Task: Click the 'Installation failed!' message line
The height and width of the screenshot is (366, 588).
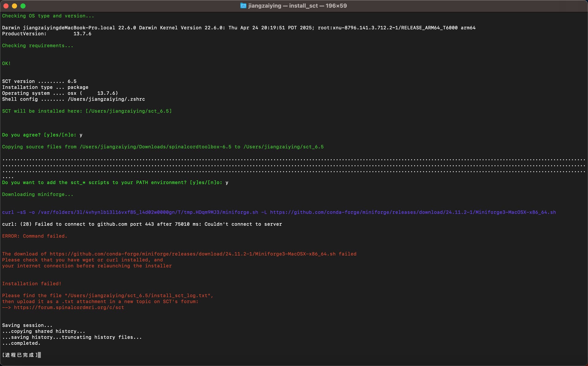Action: [32, 284]
